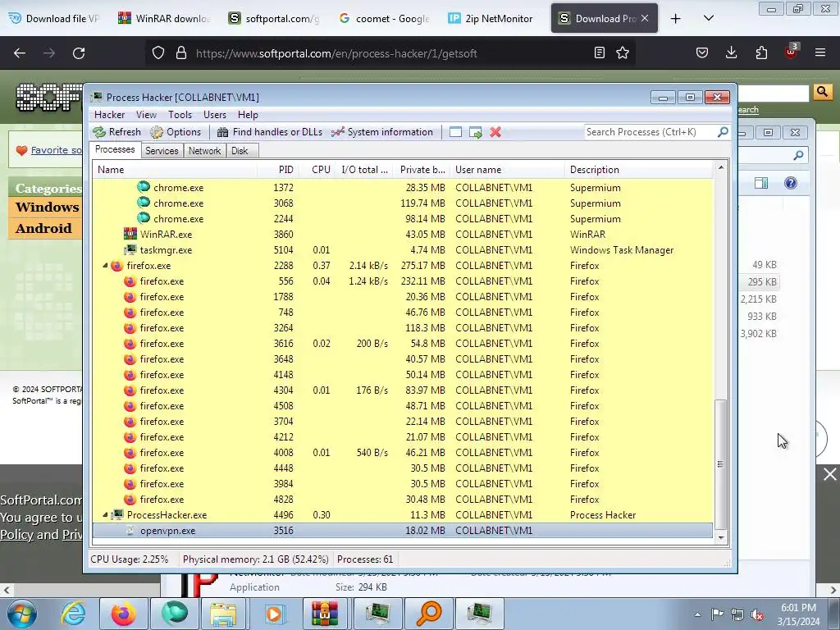This screenshot has width=840, height=630.
Task: Select the openvpn.exe process row
Action: click(x=402, y=531)
